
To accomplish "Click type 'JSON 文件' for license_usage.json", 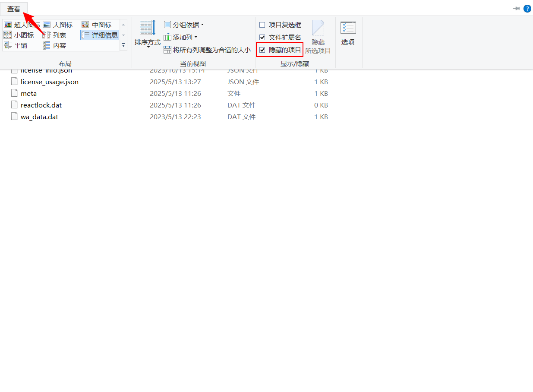I will [243, 82].
